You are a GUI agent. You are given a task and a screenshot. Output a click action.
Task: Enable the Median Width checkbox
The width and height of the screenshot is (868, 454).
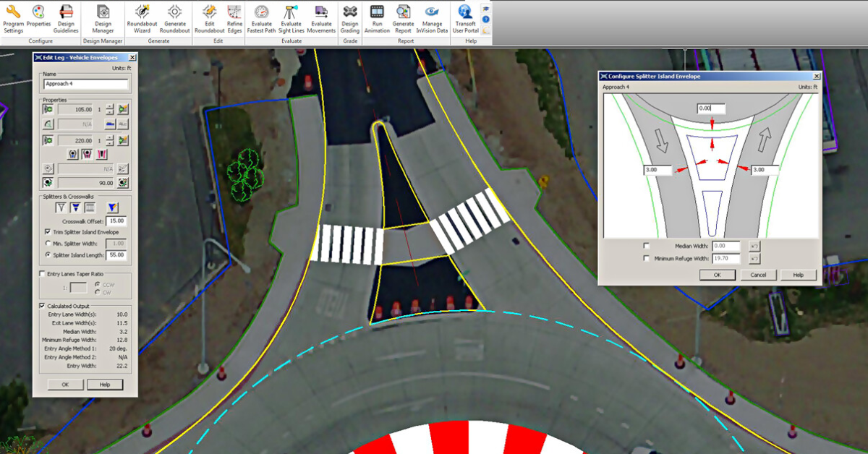pyautogui.click(x=647, y=247)
